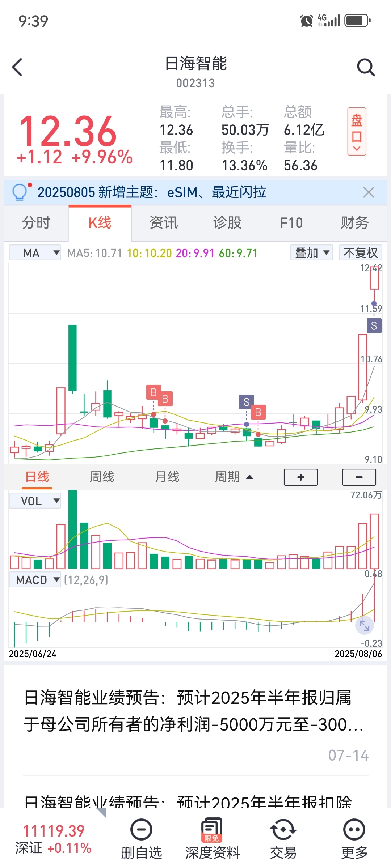Zoom in chart with plus button
The image size is (391, 868).
tap(301, 477)
